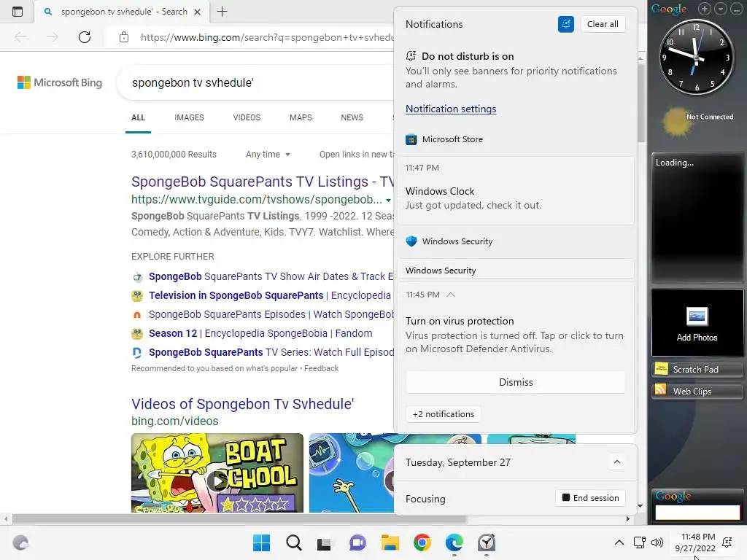Screen dimensions: 747x560
Task: Open Videos of Spongebon Tv Svhedule heading
Action: pyautogui.click(x=242, y=404)
